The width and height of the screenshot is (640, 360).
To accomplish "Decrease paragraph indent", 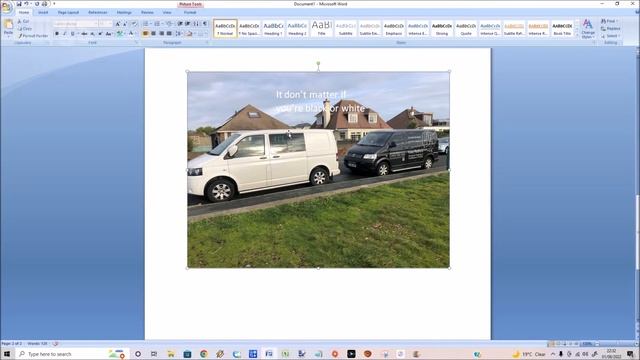I will 180,24.
